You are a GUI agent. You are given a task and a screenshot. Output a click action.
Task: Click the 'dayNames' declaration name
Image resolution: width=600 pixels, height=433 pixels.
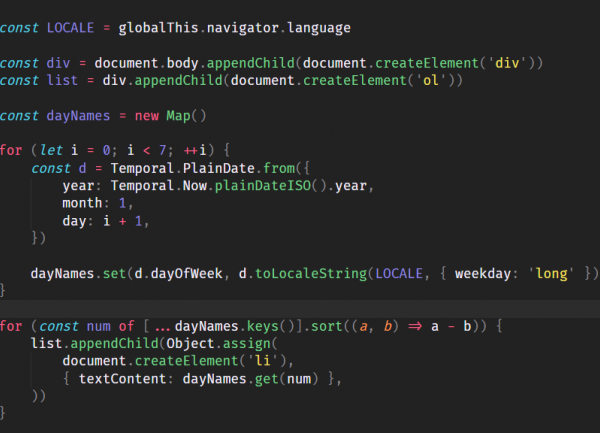click(x=78, y=116)
